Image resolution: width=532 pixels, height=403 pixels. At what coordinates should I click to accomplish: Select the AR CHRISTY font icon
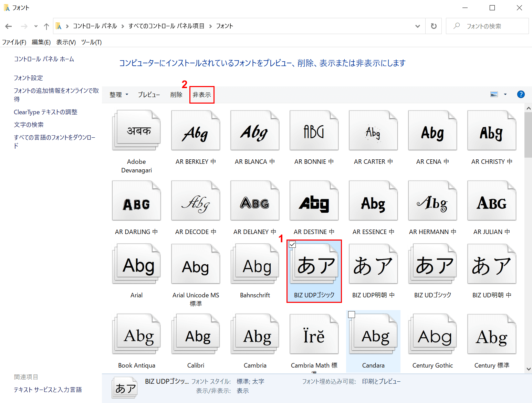492,130
